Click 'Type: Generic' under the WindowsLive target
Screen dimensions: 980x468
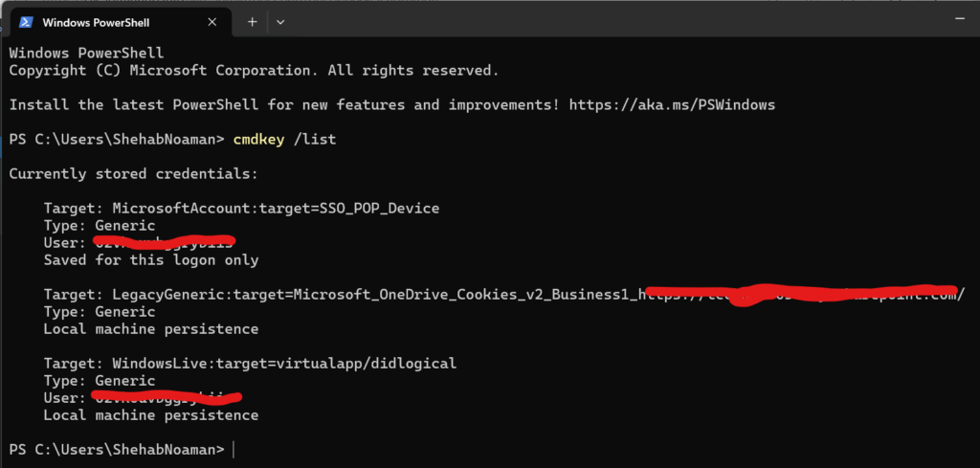point(100,380)
